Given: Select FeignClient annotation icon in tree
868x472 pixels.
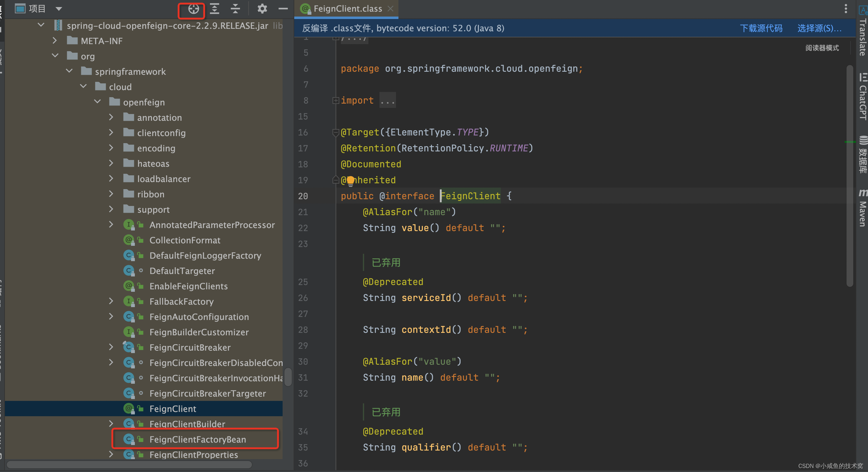Looking at the screenshot, I should (129, 409).
